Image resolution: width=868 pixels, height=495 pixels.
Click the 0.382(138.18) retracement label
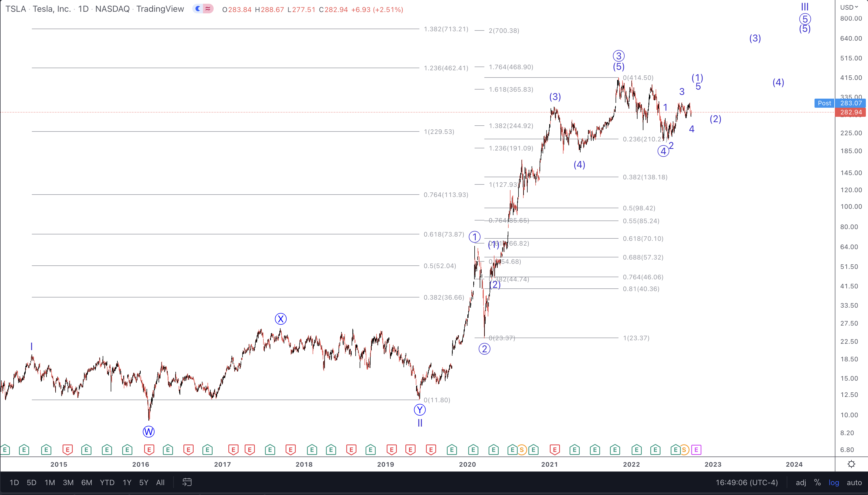tap(645, 177)
